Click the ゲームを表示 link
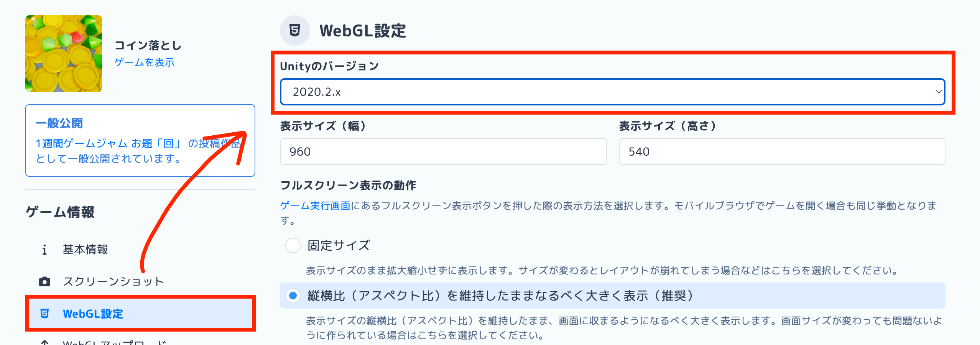 pyautogui.click(x=144, y=62)
